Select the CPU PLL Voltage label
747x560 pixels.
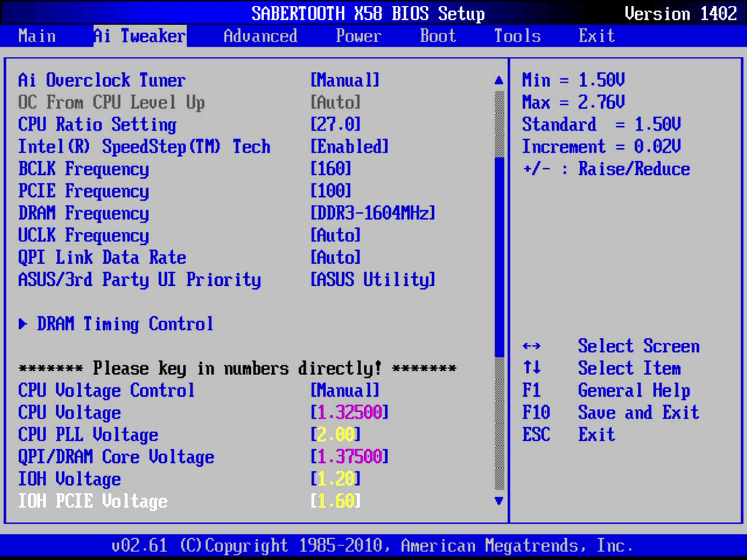[x=88, y=435]
